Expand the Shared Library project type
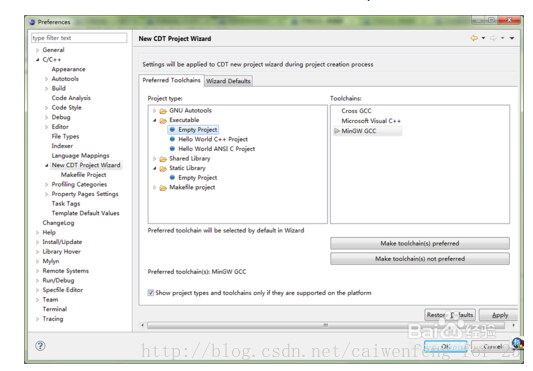The image size is (533, 371). [155, 159]
